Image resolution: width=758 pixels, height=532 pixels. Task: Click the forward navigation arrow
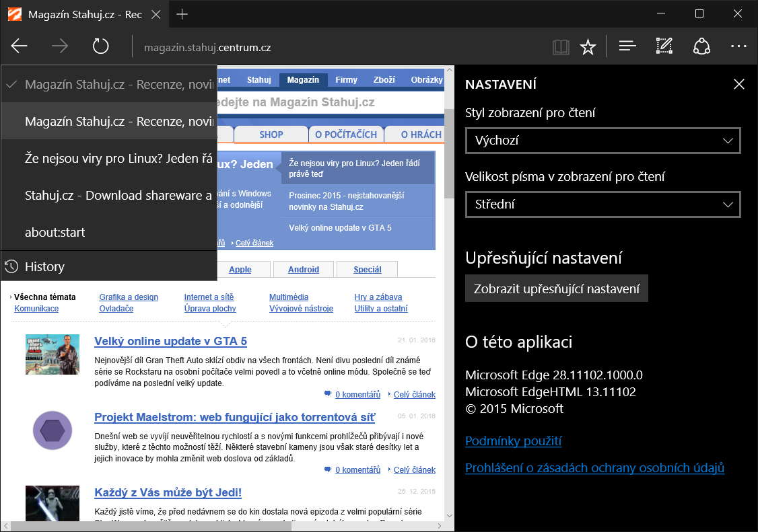[x=60, y=46]
